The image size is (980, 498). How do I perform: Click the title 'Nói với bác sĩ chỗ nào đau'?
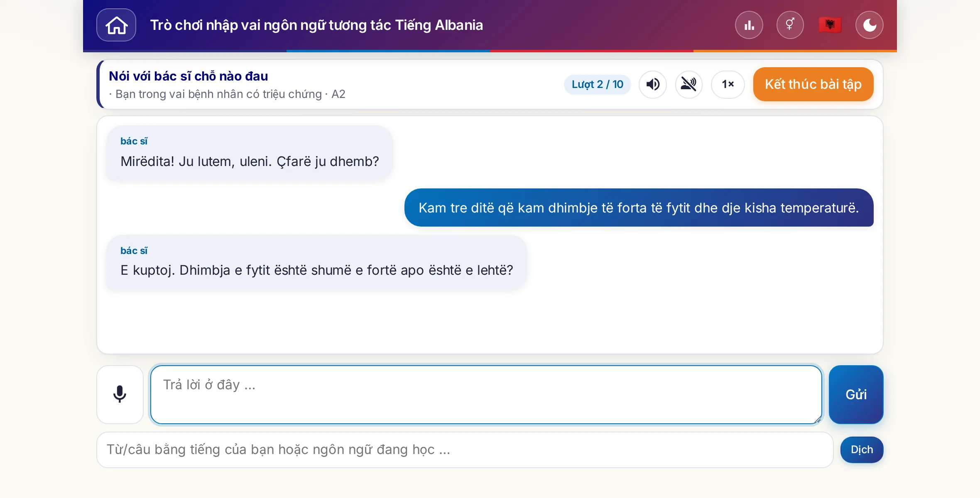tap(189, 76)
